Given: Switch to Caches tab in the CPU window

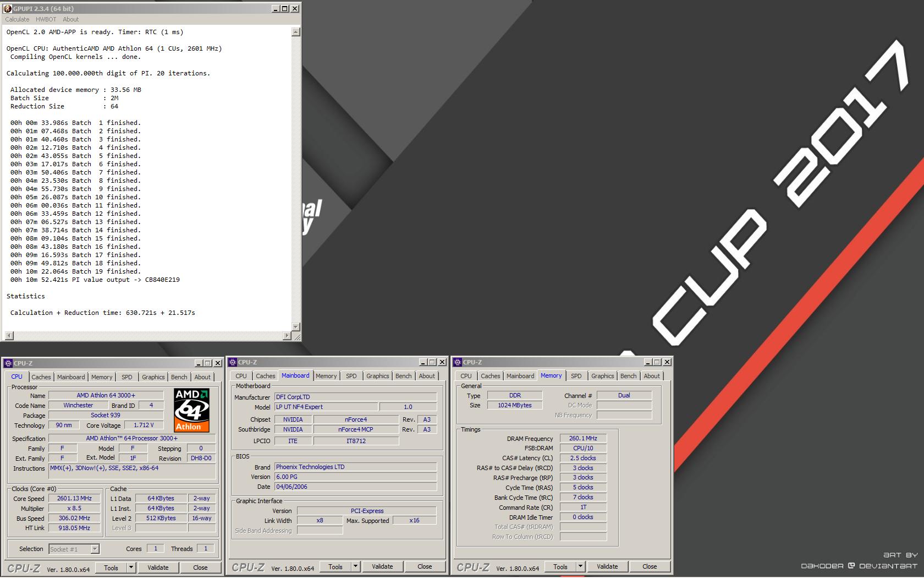Looking at the screenshot, I should (x=41, y=377).
